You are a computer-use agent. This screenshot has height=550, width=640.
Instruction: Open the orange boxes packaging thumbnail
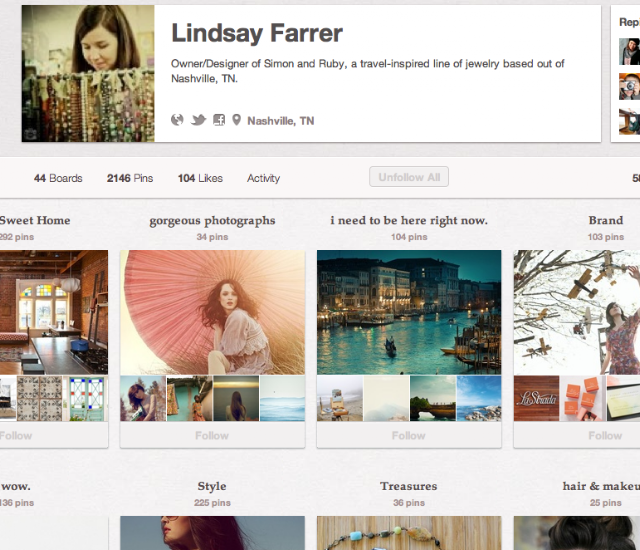tap(583, 399)
